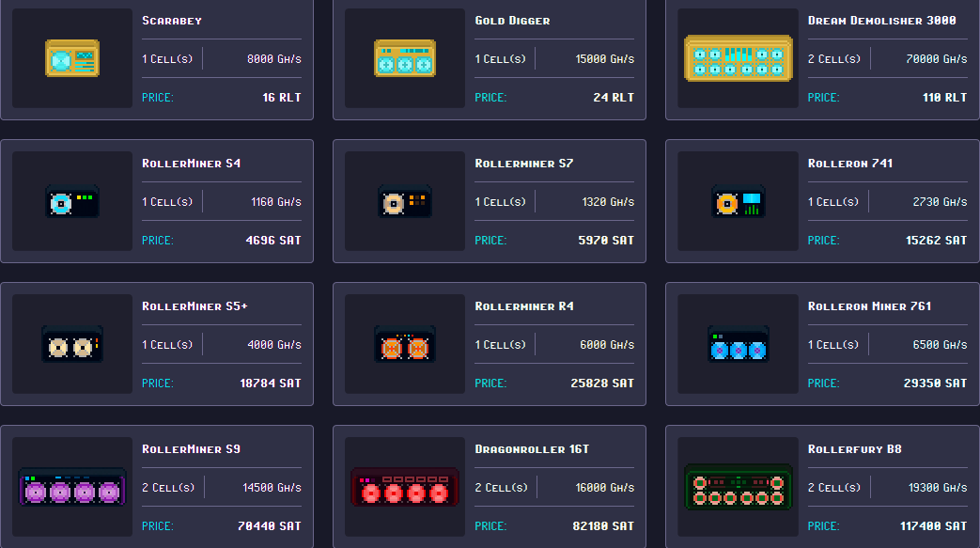Viewport: 980px width, 548px height.
Task: Select the DragonRoller 16T red miner icon
Action: pos(405,487)
